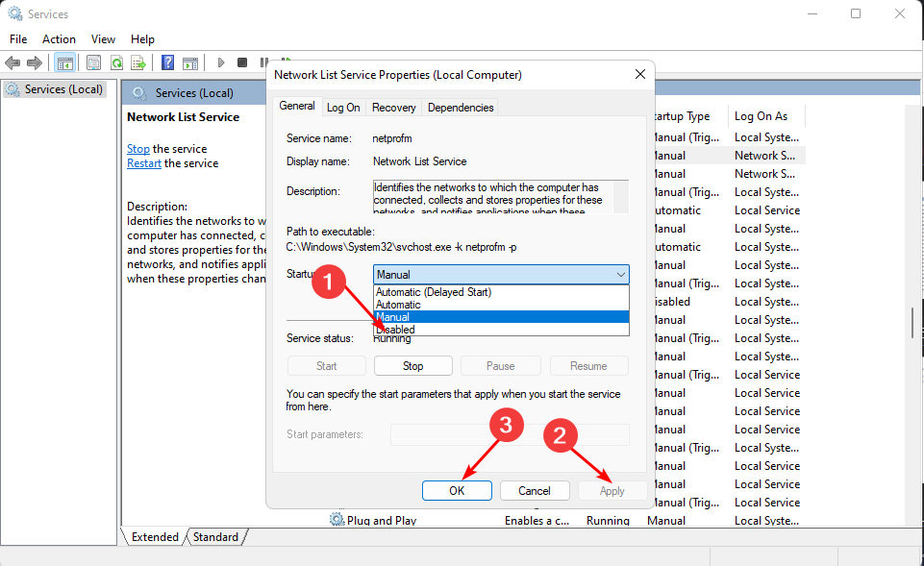Click the Back arrow in the toolbar
Image resolution: width=924 pixels, height=566 pixels.
(12, 62)
